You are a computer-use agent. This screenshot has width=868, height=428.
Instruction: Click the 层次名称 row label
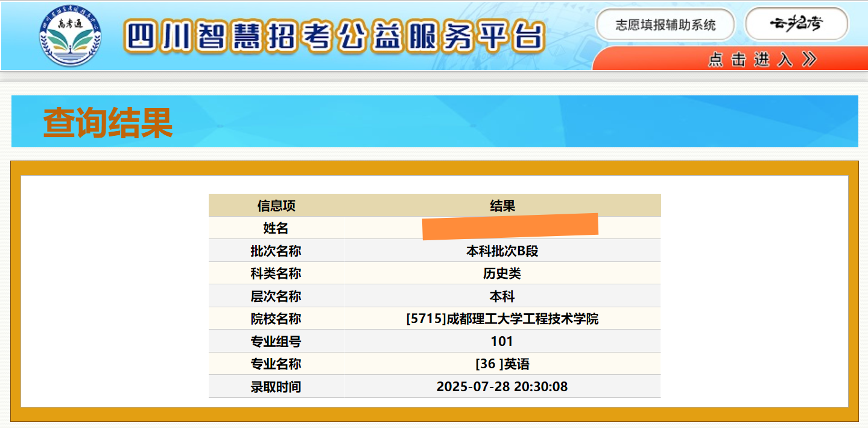coord(276,296)
